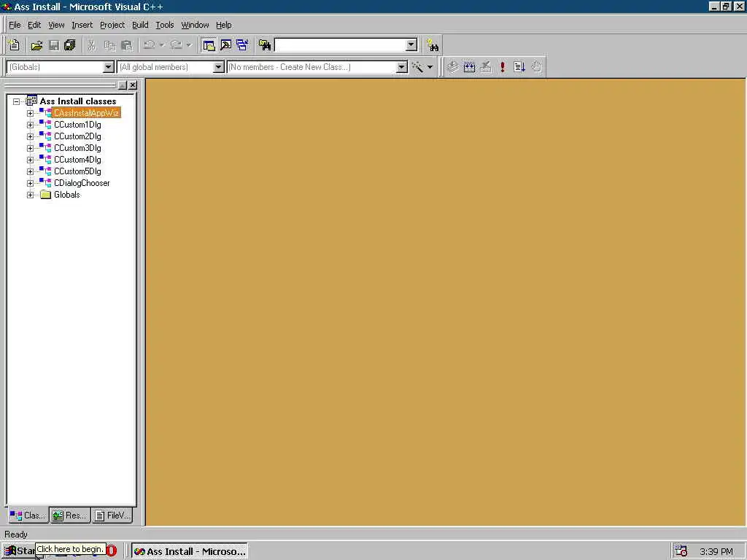This screenshot has width=747, height=560.
Task: Click the red exclamation Execute Program icon
Action: pyautogui.click(x=503, y=67)
